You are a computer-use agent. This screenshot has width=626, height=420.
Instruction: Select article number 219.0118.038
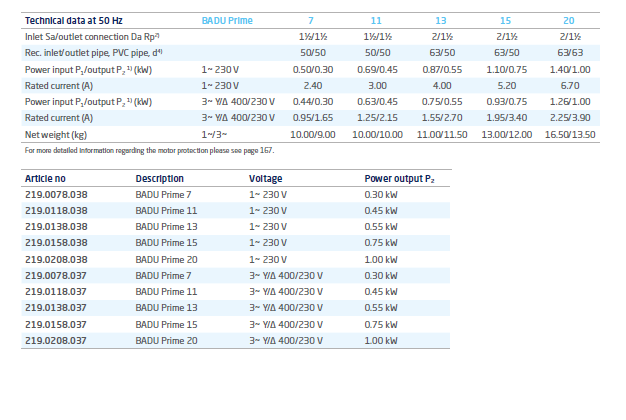point(56,211)
